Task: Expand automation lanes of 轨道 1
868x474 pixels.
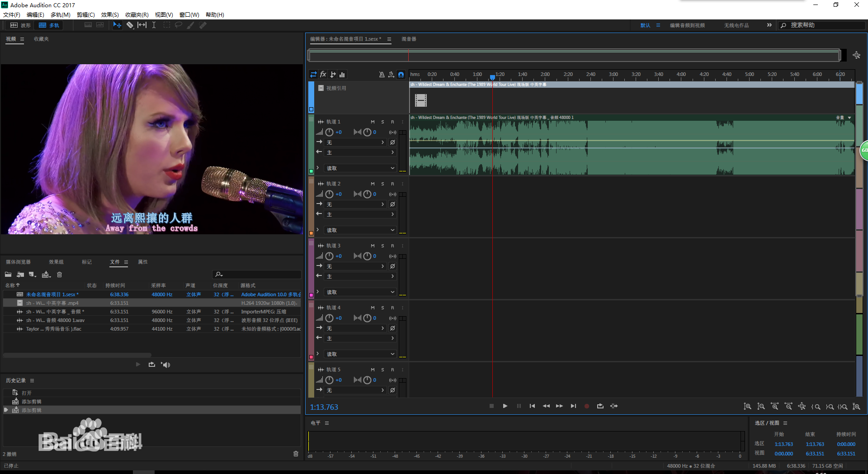Action: click(318, 168)
